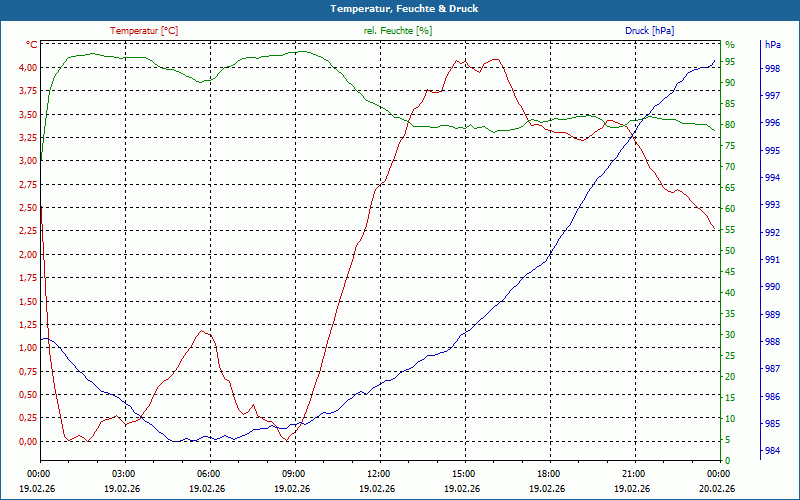This screenshot has width=800, height=500.
Task: Click green humidity axis value '20'
Action: pos(730,377)
